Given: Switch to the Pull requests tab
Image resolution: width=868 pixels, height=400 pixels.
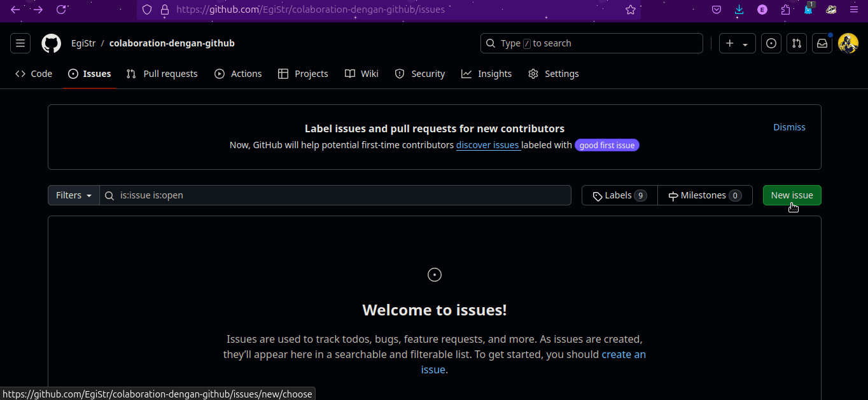Looking at the screenshot, I should tap(162, 74).
